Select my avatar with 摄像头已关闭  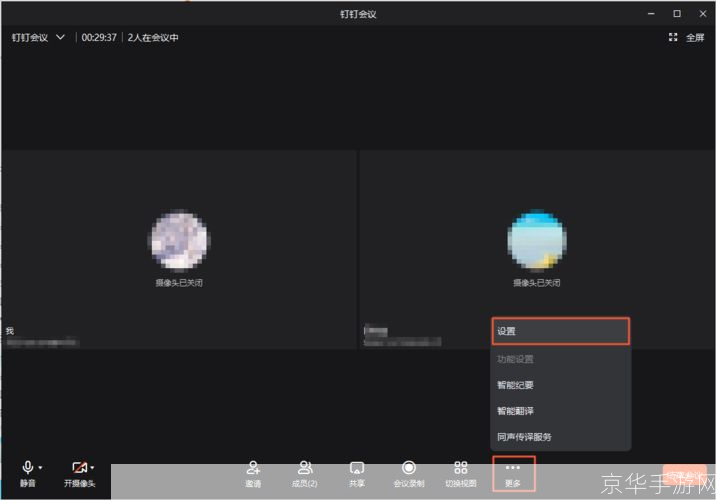[179, 239]
